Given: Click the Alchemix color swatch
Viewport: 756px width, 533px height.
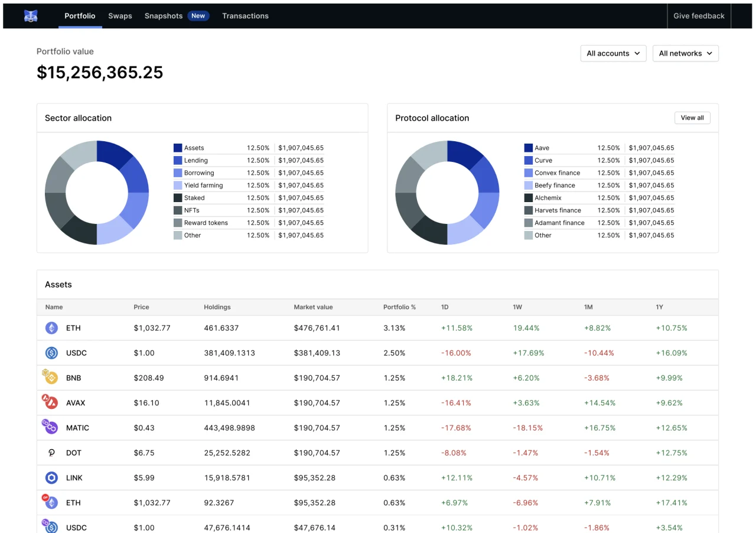Looking at the screenshot, I should click(x=529, y=198).
